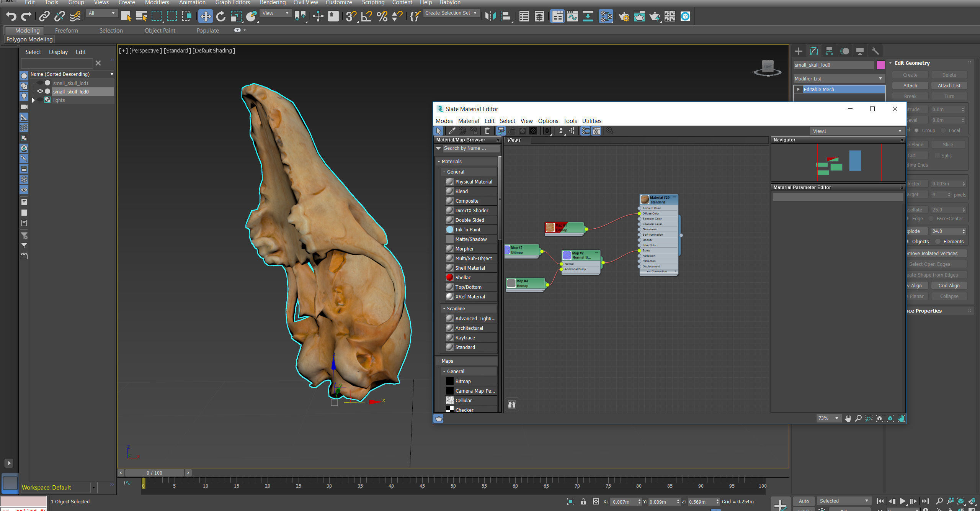Open the Utilities wrench tab in command panel
This screenshot has height=511, width=980.
point(875,51)
